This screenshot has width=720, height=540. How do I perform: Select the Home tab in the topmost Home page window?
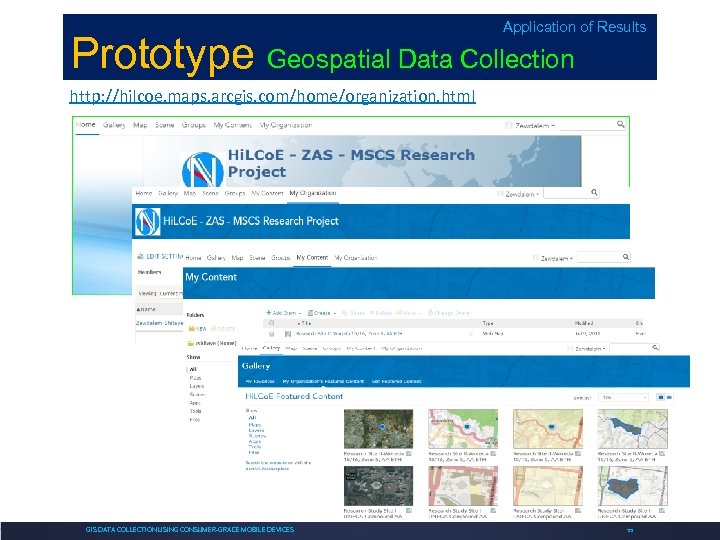pos(85,124)
